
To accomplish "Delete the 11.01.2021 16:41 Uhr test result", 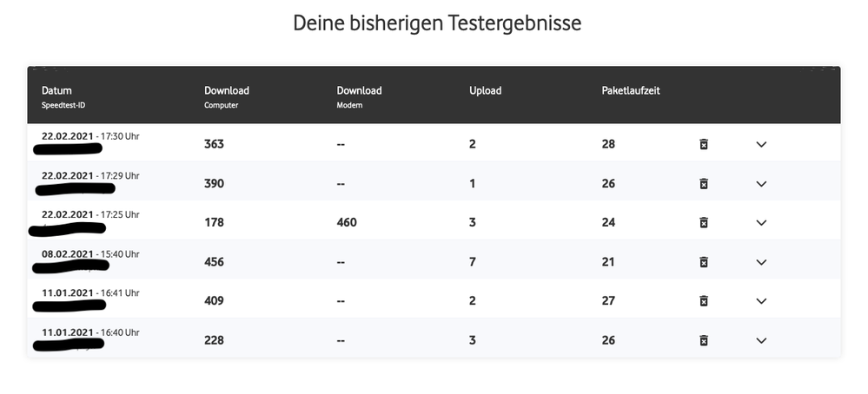I will coord(704,301).
